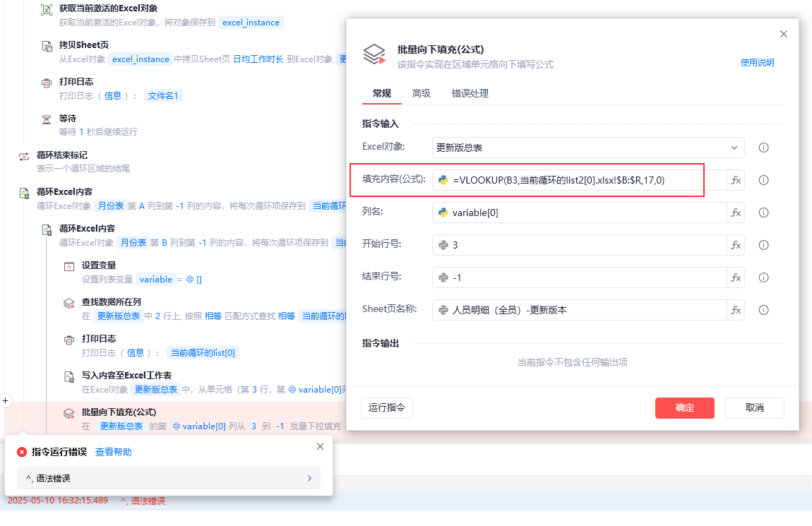The height and width of the screenshot is (526, 812).
Task: Click fx button beside 列名 field
Action: 736,213
